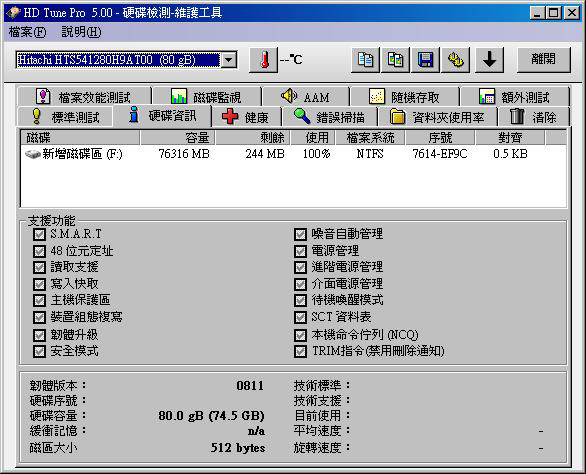The width and height of the screenshot is (586, 474).
Task: Switch to the 標準測試 tab
Action: tap(65, 117)
